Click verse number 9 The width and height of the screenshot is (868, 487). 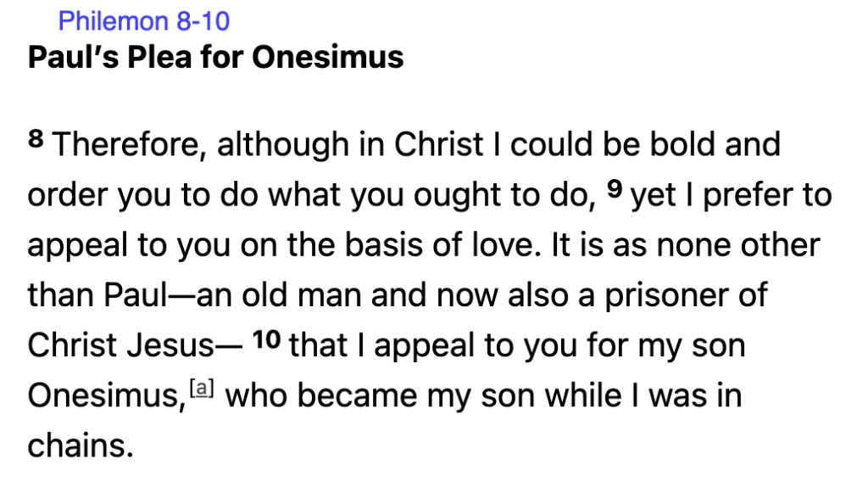618,190
